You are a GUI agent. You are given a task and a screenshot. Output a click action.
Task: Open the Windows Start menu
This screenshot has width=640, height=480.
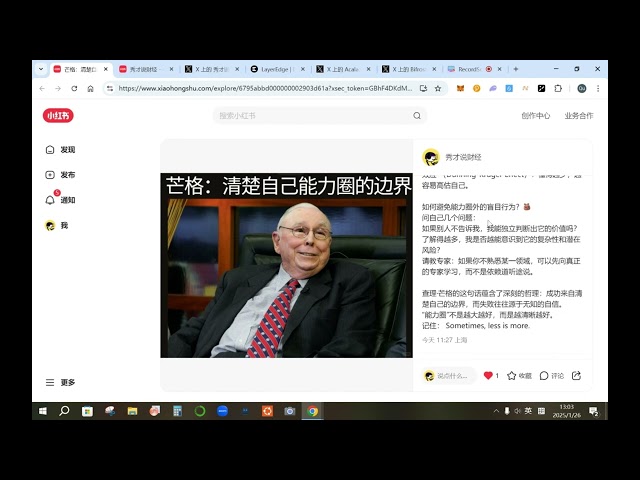(43, 411)
